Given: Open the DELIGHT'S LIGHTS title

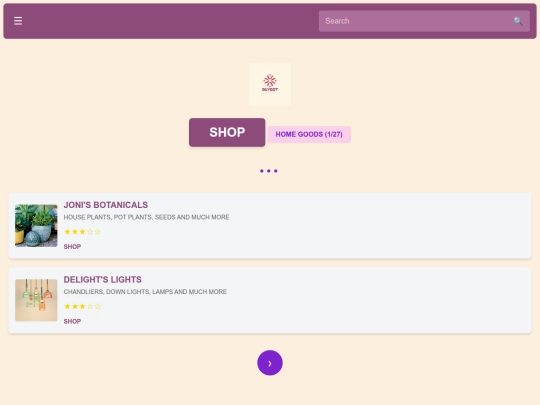Looking at the screenshot, I should pos(103,280).
